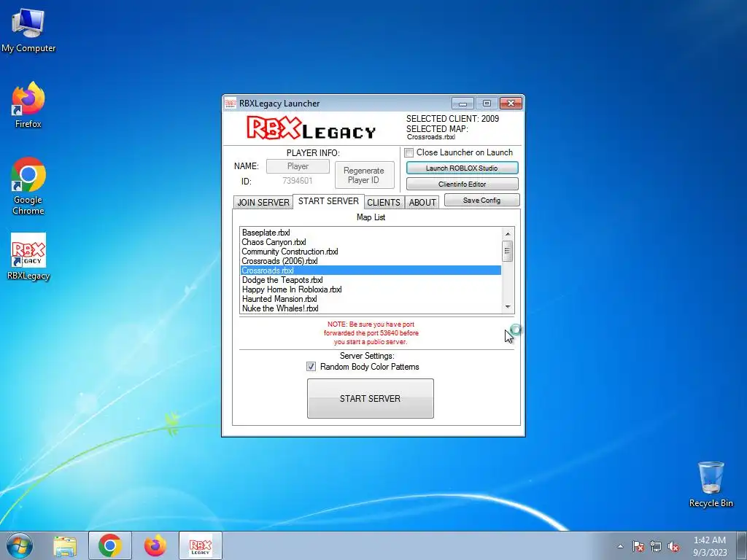Click the map list scrollbar thumb
Image resolution: width=747 pixels, height=560 pixels.
(508, 251)
